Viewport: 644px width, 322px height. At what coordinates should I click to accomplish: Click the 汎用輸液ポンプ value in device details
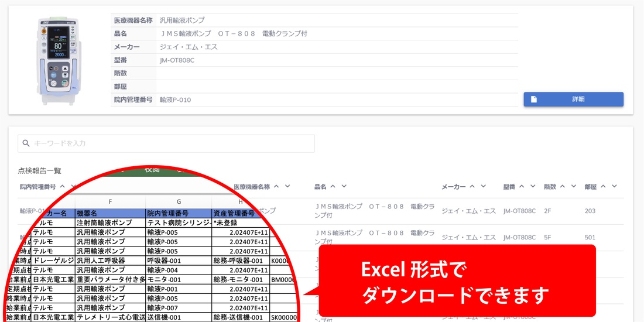click(x=182, y=20)
